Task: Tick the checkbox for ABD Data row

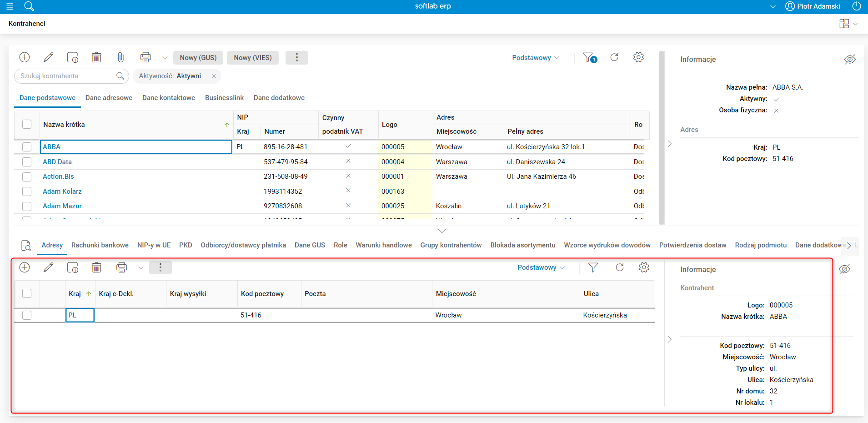Action: pyautogui.click(x=27, y=162)
